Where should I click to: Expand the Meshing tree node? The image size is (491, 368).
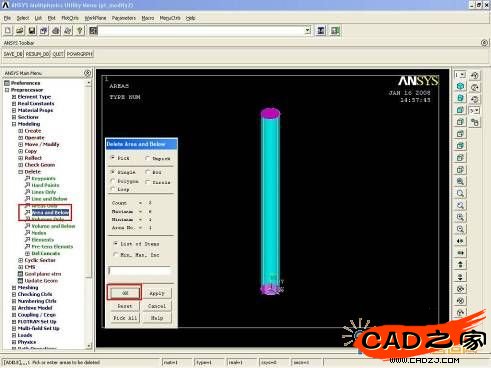click(x=14, y=287)
